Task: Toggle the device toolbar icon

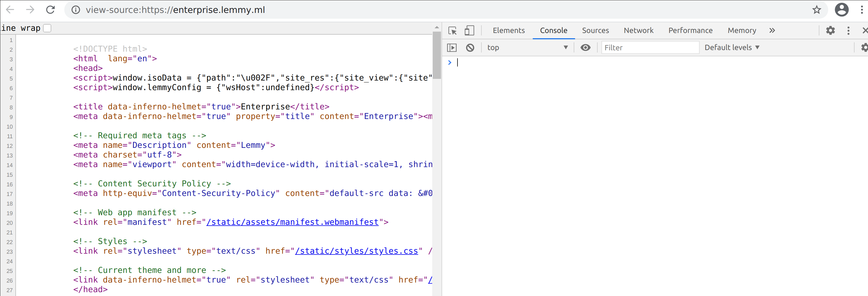Action: [x=469, y=30]
